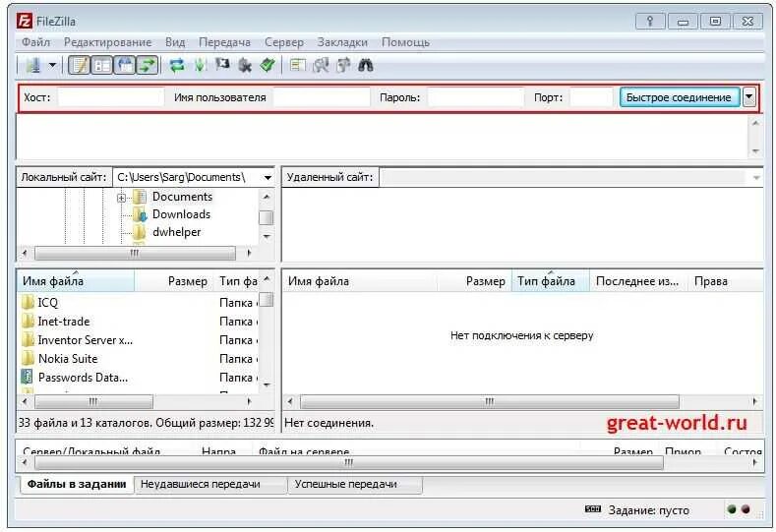Image resolution: width=776 pixels, height=532 pixels.
Task: Toggle the local directory tree icon
Action: click(x=102, y=65)
